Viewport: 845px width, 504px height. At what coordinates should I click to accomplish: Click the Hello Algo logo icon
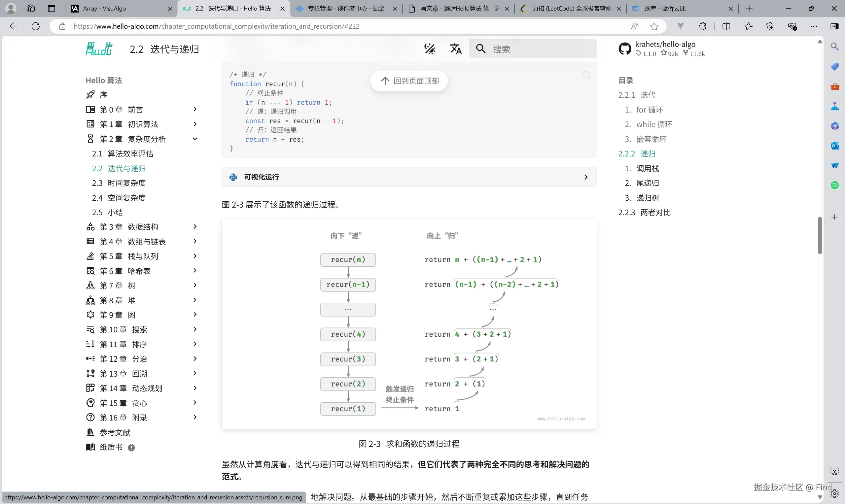tap(99, 49)
